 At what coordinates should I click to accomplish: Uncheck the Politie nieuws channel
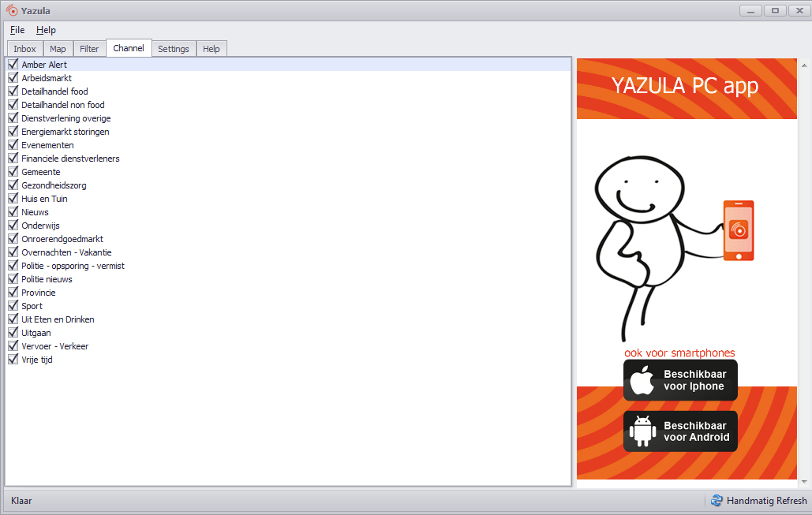point(13,279)
